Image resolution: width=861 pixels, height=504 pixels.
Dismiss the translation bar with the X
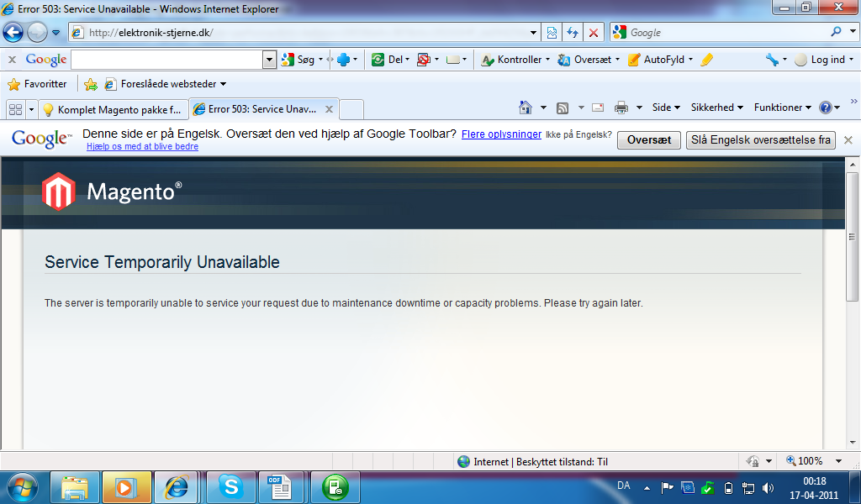coord(848,139)
